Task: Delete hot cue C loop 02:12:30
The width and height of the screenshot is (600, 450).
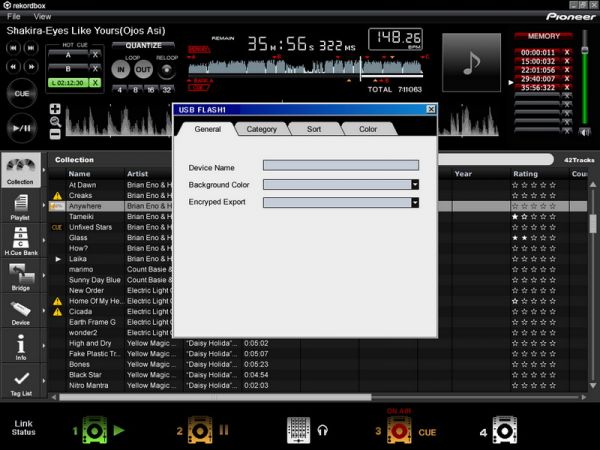Action: 95,83
